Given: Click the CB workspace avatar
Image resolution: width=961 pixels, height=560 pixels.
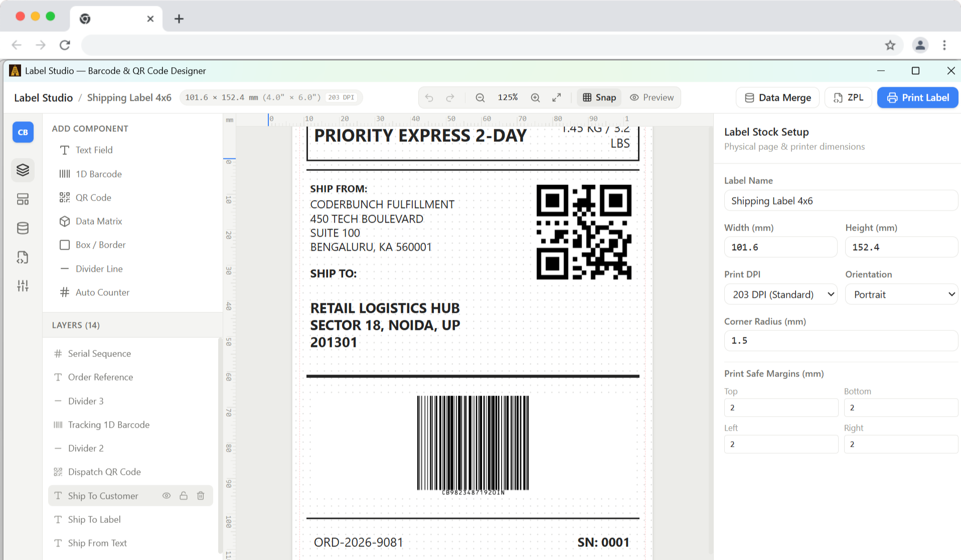Looking at the screenshot, I should [x=23, y=132].
